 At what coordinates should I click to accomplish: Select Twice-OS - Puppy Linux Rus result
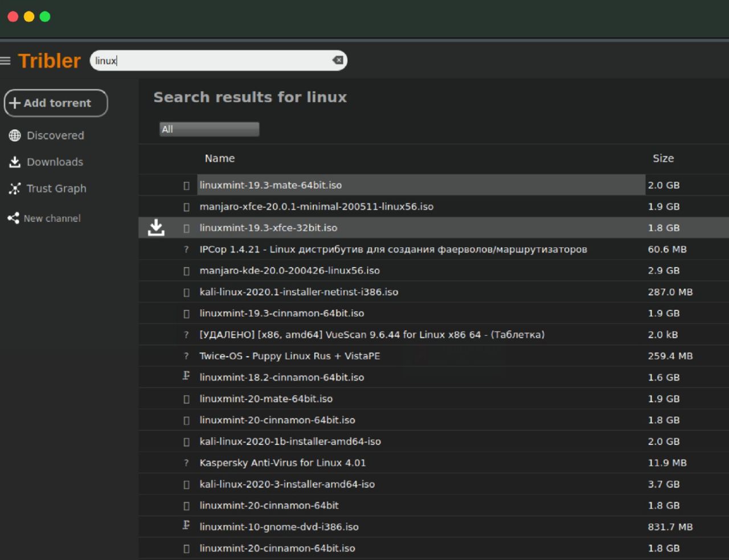click(289, 356)
